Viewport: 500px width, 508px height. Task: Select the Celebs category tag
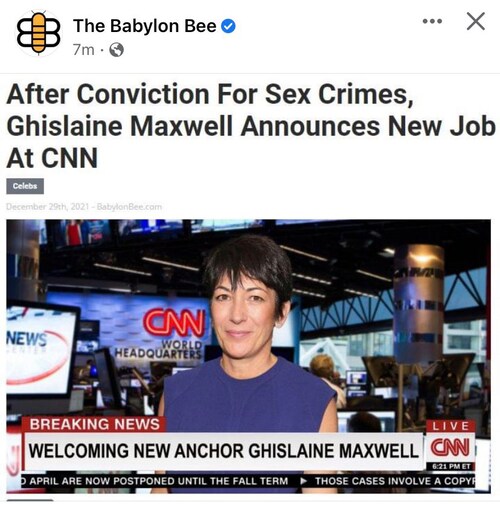[x=25, y=186]
